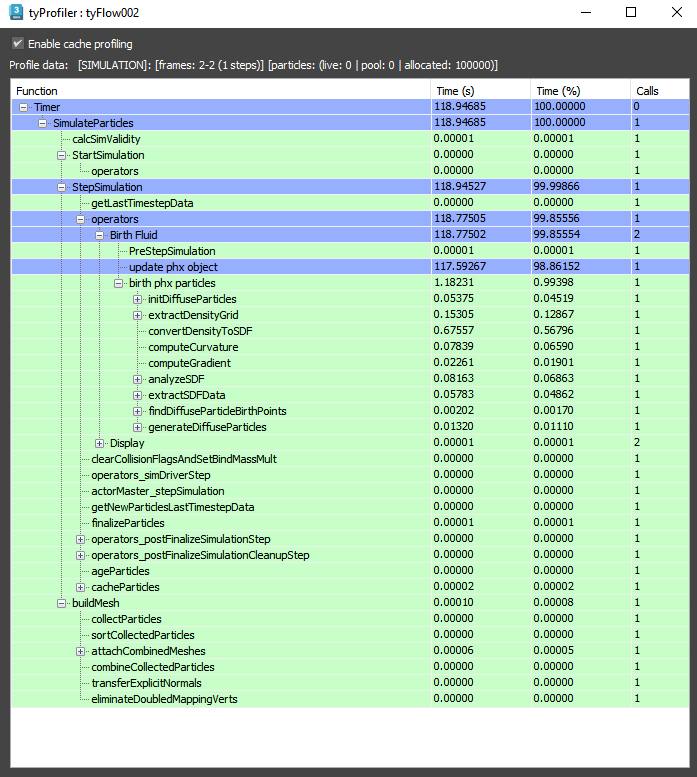
Task: Select the convertDensityToSDF row
Action: coord(350,331)
